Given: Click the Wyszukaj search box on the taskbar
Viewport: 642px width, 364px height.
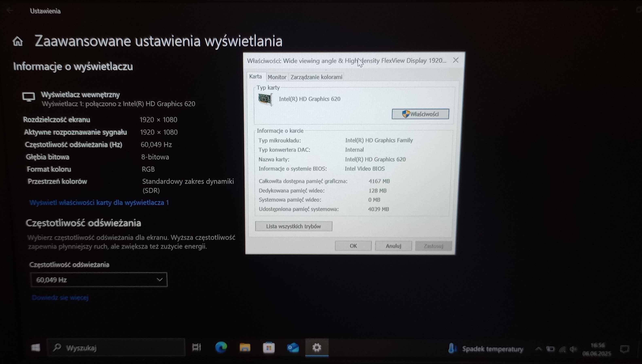Looking at the screenshot, I should click(x=116, y=347).
